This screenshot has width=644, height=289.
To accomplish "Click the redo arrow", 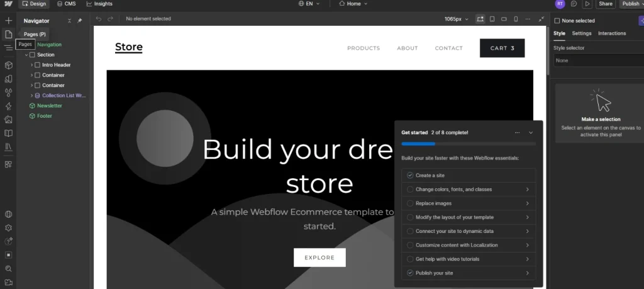I will [x=110, y=19].
